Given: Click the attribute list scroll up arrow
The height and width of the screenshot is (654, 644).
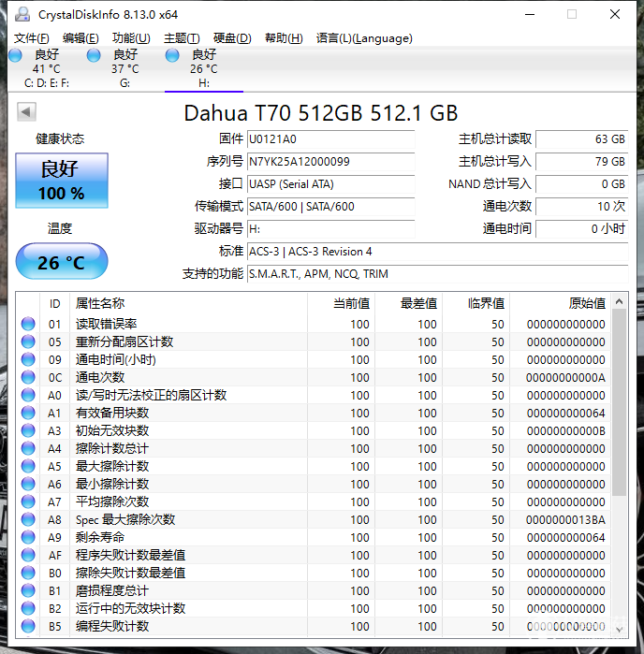Looking at the screenshot, I should click(x=620, y=301).
